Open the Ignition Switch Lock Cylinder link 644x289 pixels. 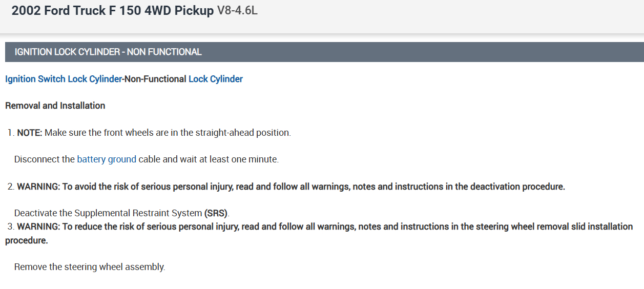64,79
